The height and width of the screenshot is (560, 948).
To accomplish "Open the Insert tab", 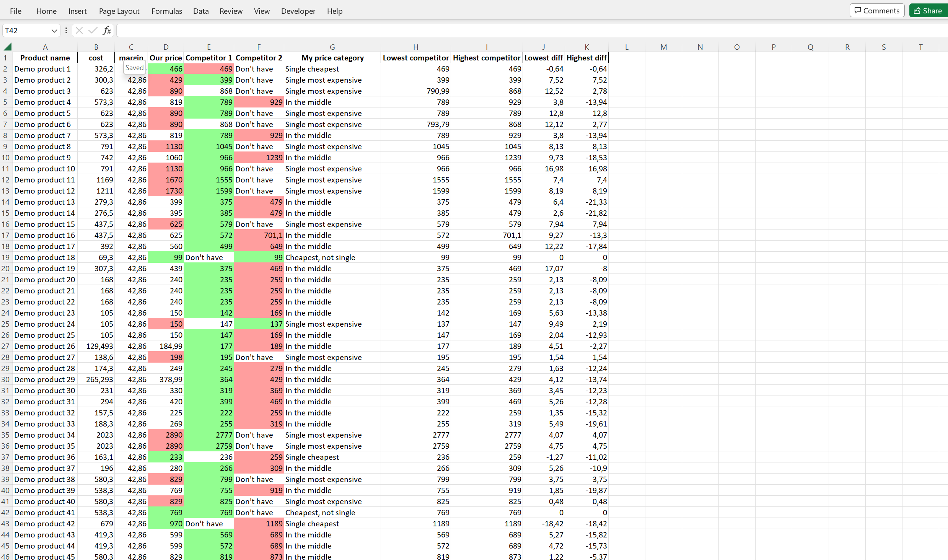I will tap(77, 11).
